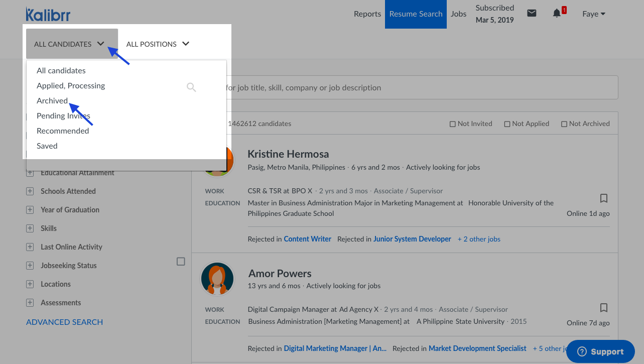This screenshot has height=364, width=644.
Task: Open Amor Powers' avatar picture
Action: (x=217, y=279)
